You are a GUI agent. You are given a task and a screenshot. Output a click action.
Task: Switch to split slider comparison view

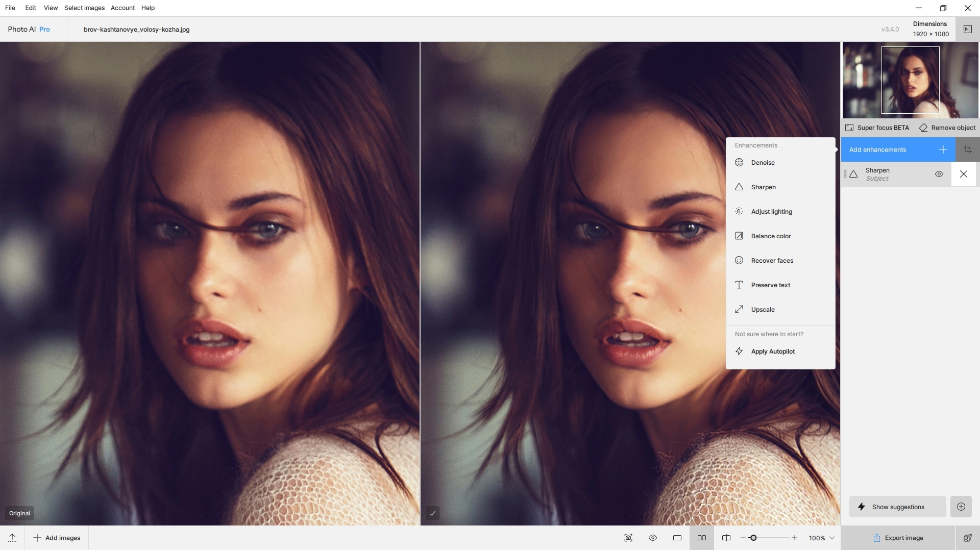[x=726, y=538]
